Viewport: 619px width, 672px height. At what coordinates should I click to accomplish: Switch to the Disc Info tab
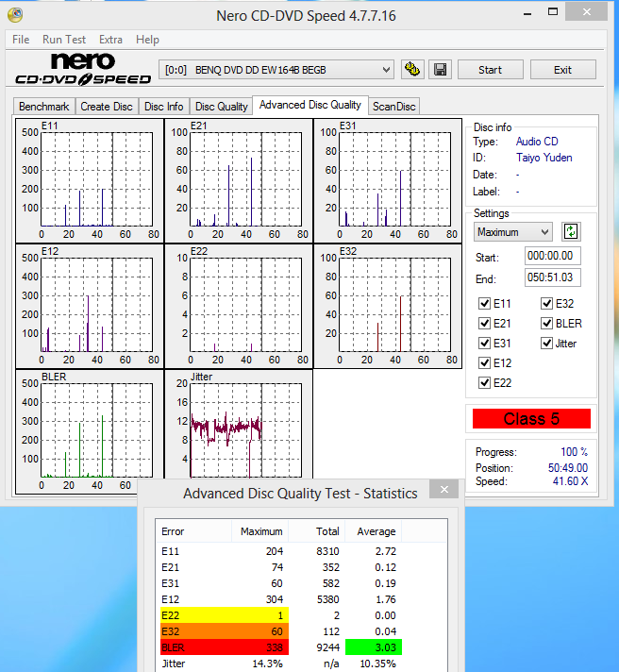tap(163, 107)
